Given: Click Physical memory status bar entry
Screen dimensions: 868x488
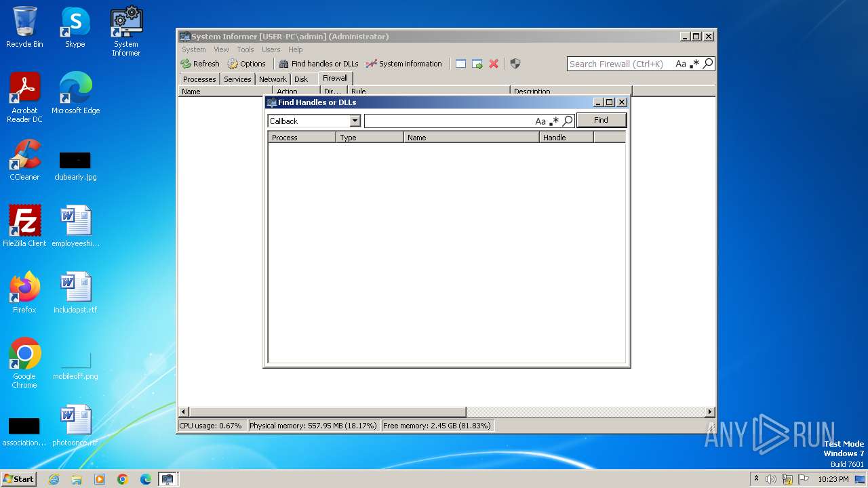Looking at the screenshot, I should pyautogui.click(x=313, y=426).
